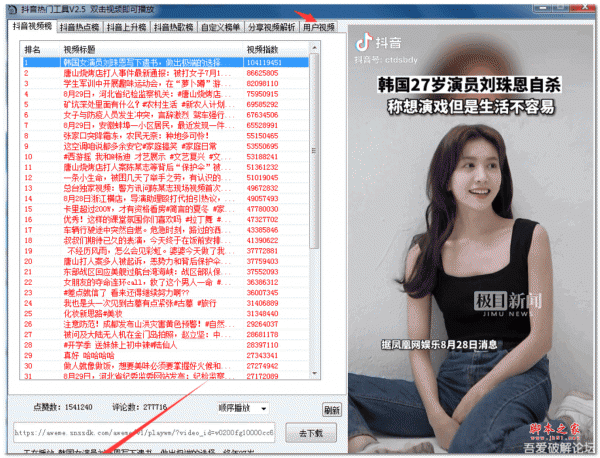This screenshot has height=458, width=600.
Task: Click index value 82098110
Action: click(262, 83)
